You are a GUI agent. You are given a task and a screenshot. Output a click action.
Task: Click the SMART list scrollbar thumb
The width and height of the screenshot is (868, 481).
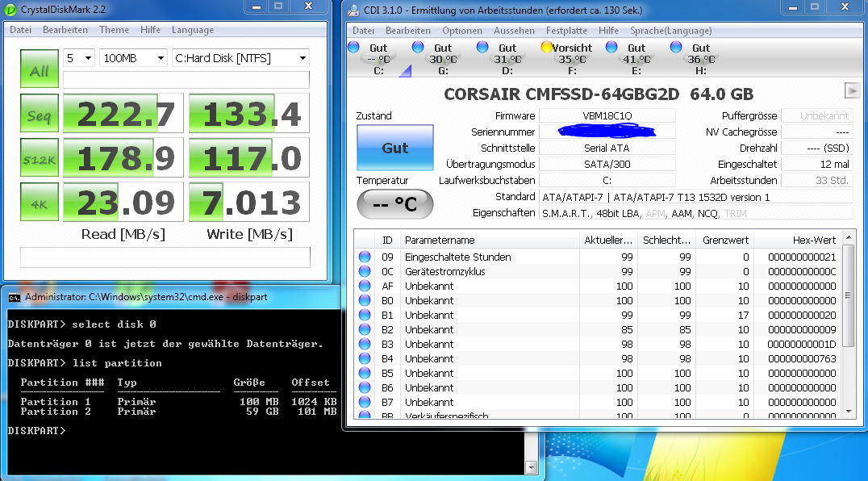[848, 295]
